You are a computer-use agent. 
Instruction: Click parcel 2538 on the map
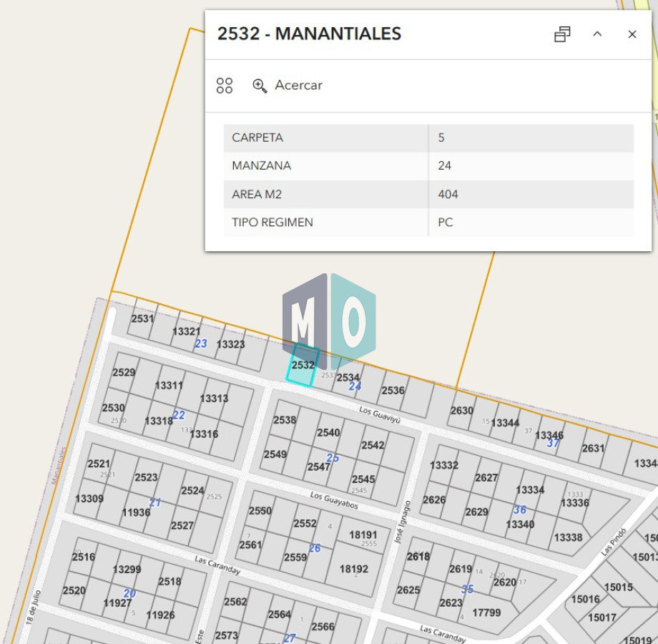tap(285, 420)
